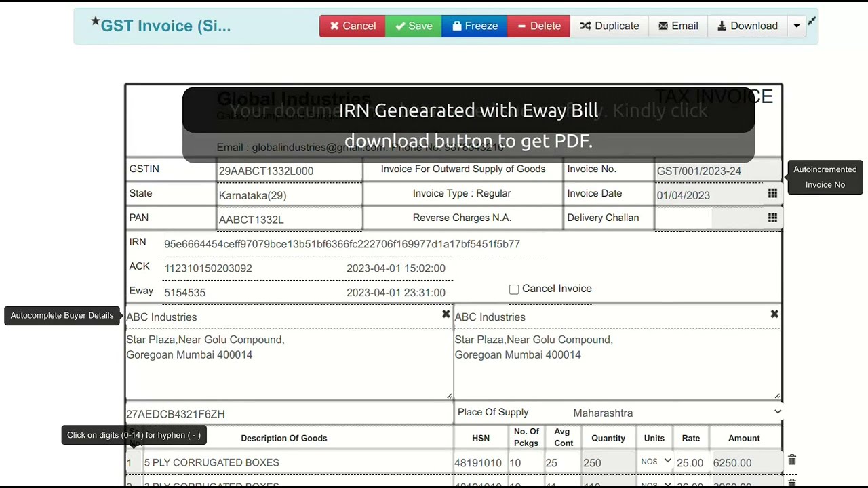
Task: Click the ACK number 112310150203092
Action: click(x=208, y=268)
